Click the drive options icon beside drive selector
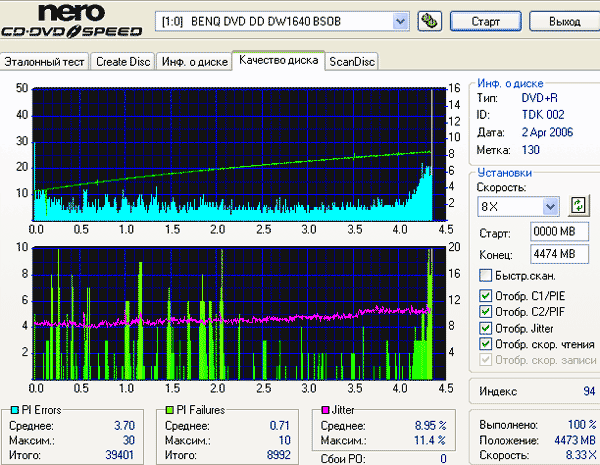The height and width of the screenshot is (465, 600). coord(429,21)
